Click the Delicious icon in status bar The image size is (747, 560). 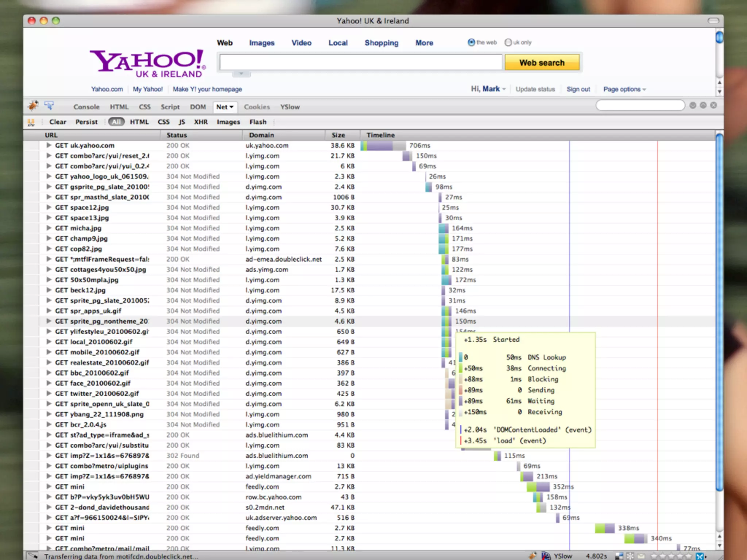(619, 556)
